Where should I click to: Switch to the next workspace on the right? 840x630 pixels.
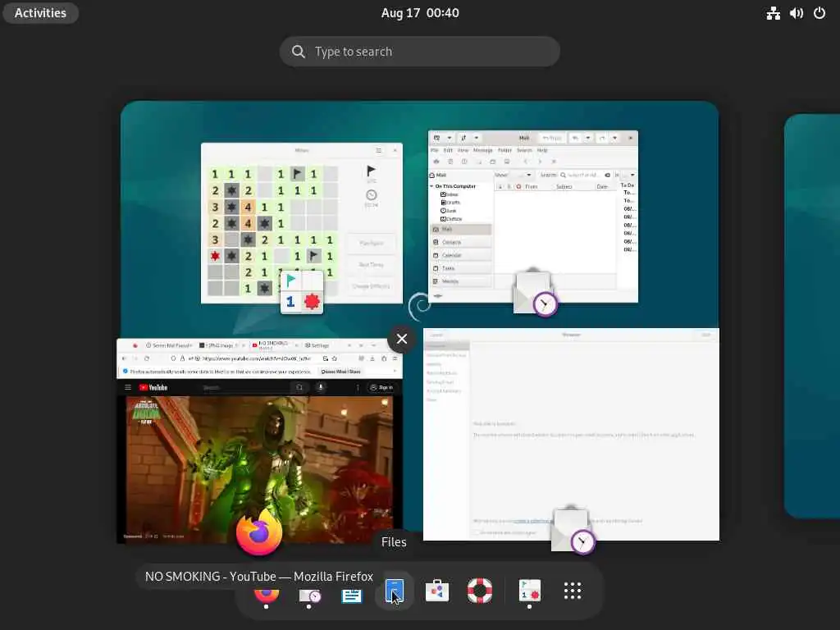coord(812,316)
